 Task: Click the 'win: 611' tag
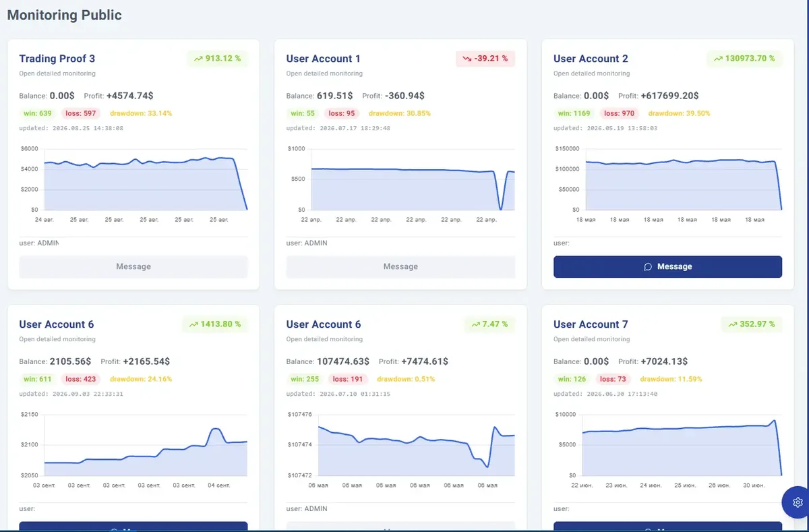point(38,379)
